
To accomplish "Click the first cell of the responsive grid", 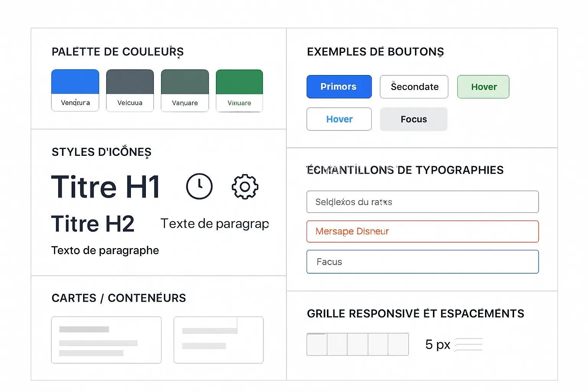I will tap(317, 344).
